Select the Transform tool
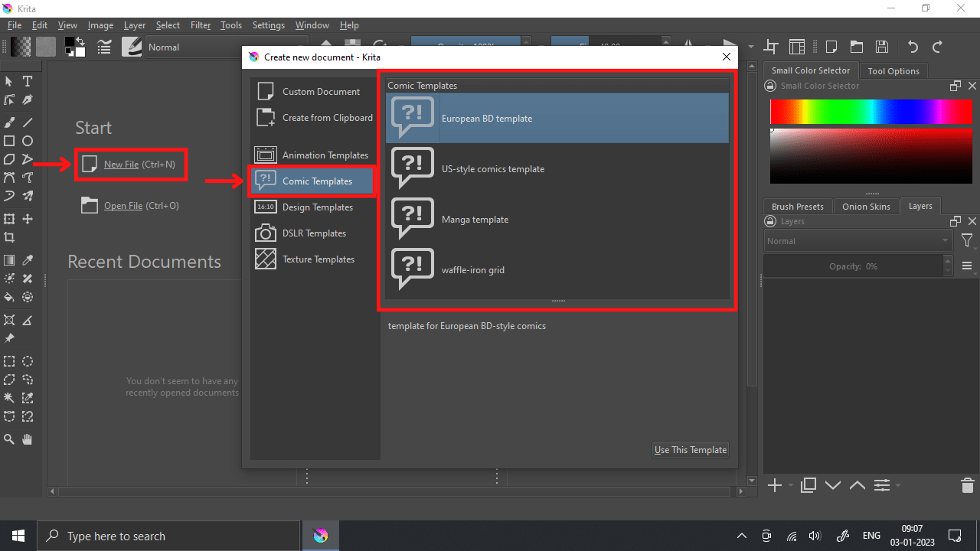Viewport: 980px width, 551px height. click(9, 219)
